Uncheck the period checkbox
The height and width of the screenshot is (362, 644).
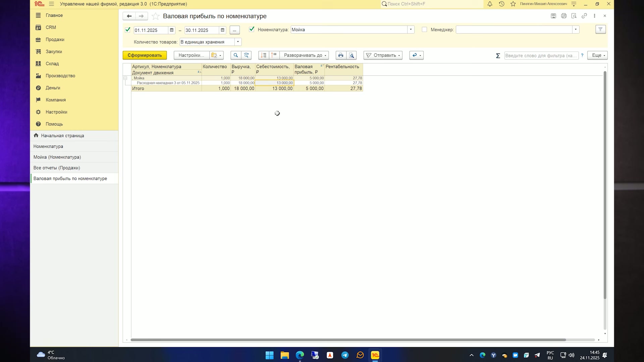[127, 30]
